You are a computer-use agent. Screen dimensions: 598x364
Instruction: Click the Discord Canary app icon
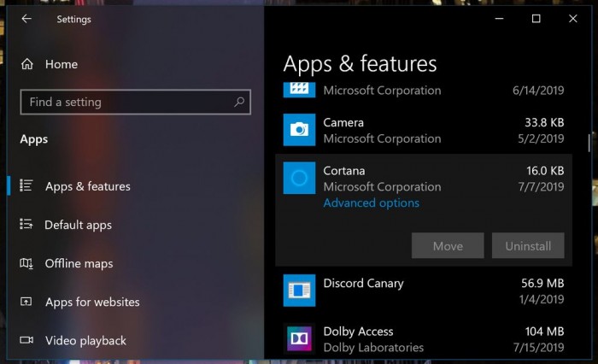[299, 291]
